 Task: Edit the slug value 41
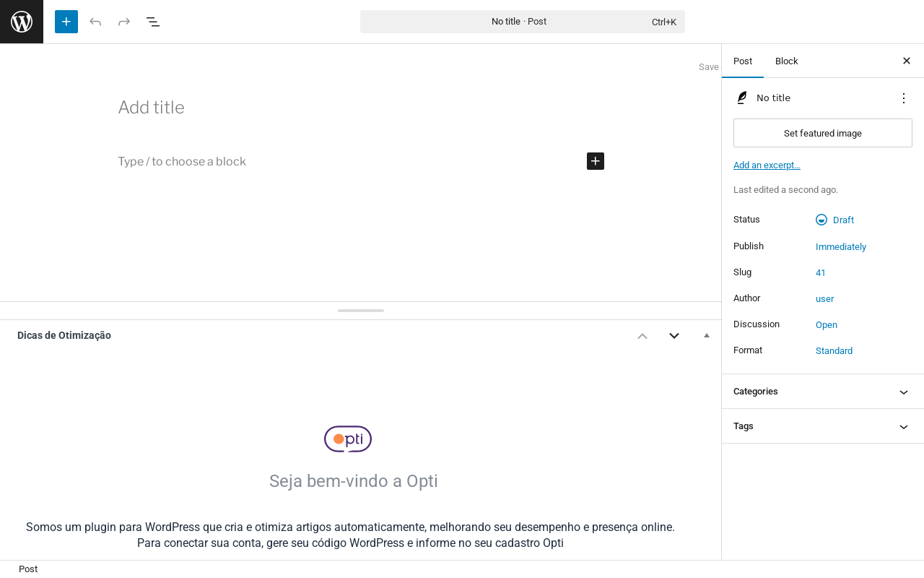[x=821, y=272]
